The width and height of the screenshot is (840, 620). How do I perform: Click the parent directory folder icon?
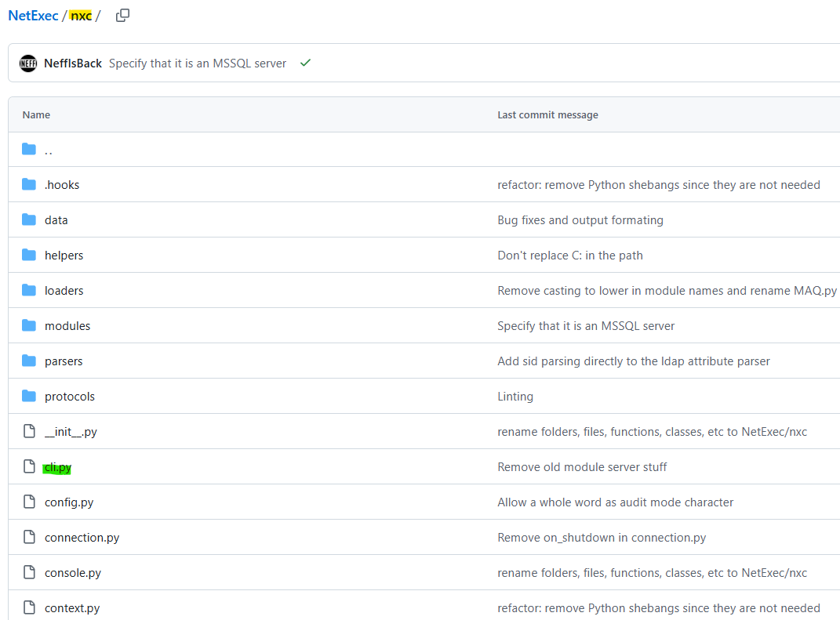29,150
